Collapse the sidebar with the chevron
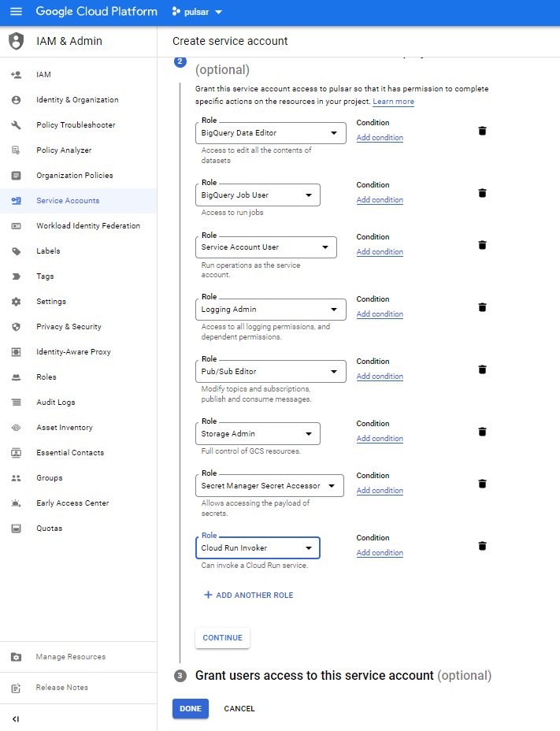This screenshot has width=560, height=731. (16, 718)
